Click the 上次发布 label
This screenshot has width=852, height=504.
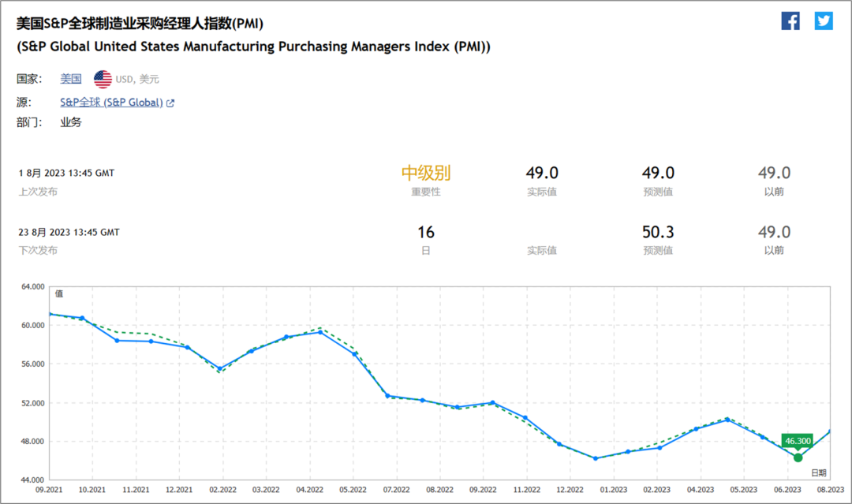(x=38, y=192)
